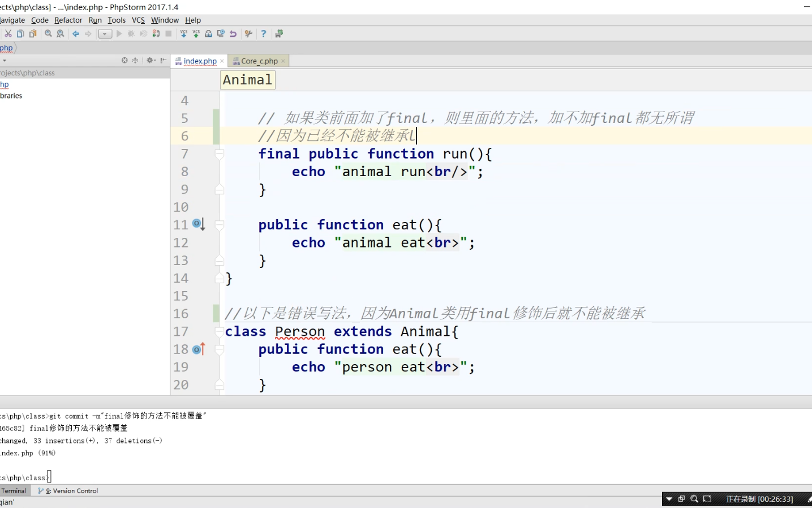Click the overridden-method gutter icon on line 11
This screenshot has width=812, height=508.
point(197,224)
